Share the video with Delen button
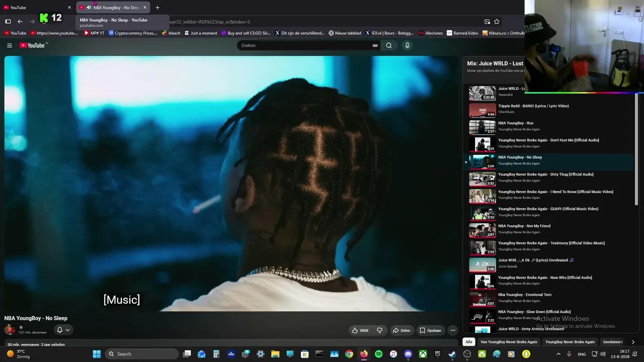 tap(401, 330)
